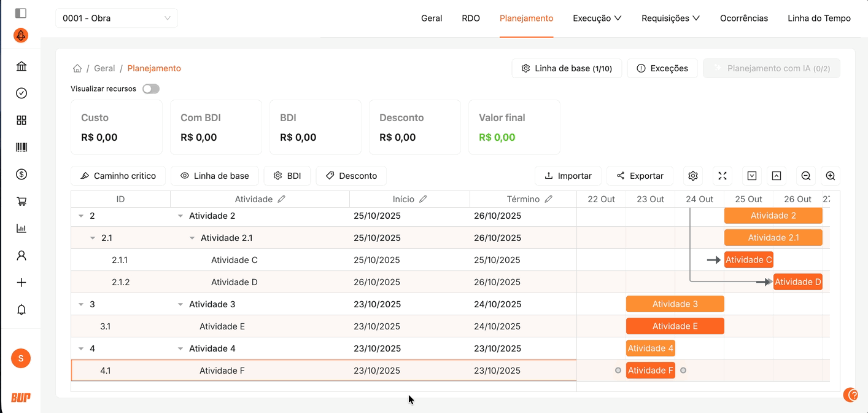868x413 pixels.
Task: Open the shopping cart sidebar icon
Action: [x=21, y=202]
